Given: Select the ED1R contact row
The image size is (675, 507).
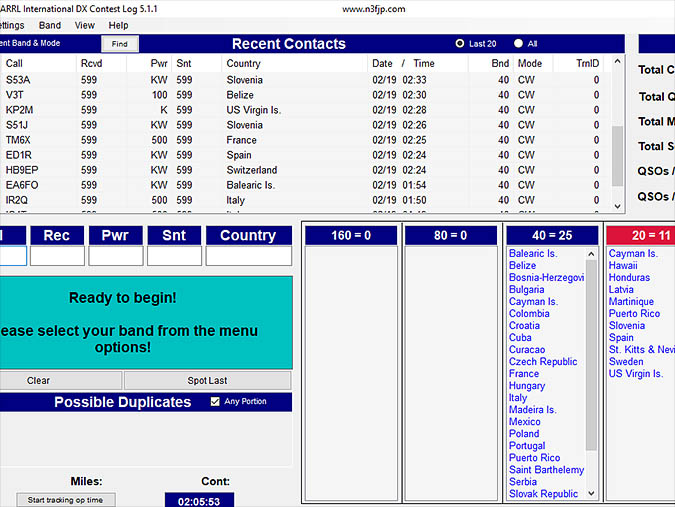Looking at the screenshot, I should (x=305, y=155).
